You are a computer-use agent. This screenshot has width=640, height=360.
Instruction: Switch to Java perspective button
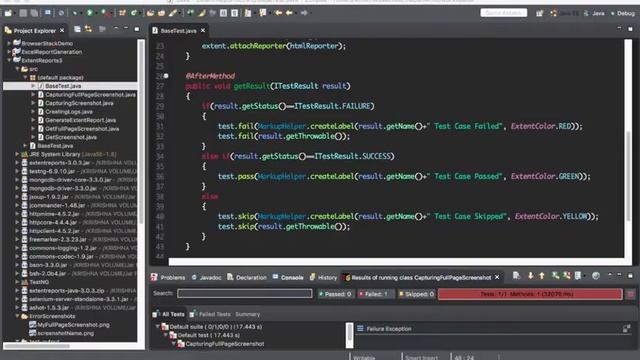click(594, 13)
